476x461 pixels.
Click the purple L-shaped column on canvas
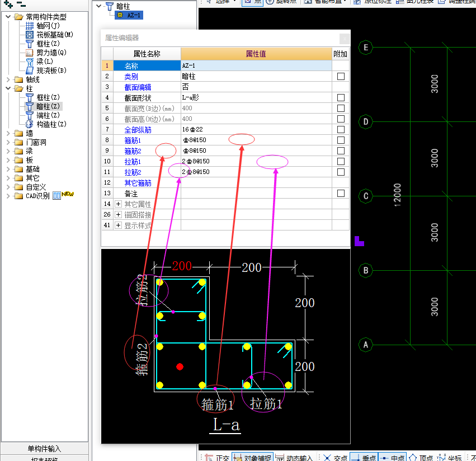pyautogui.click(x=359, y=241)
